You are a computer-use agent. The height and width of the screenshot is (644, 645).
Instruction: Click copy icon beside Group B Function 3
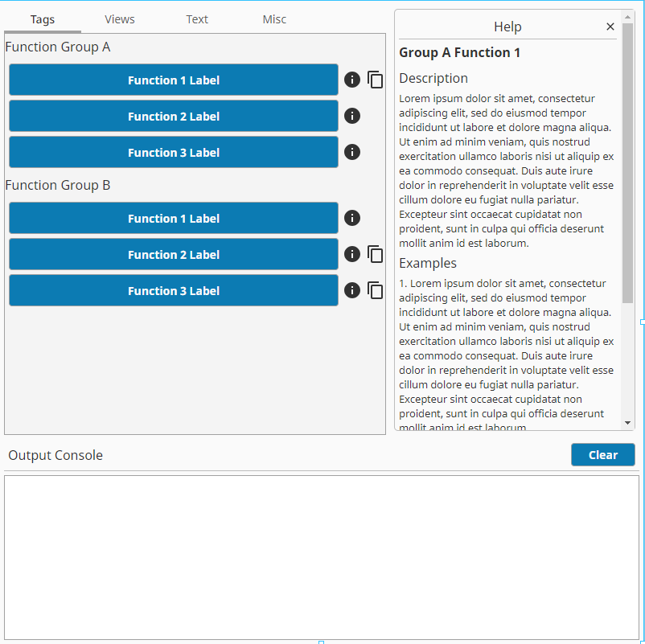point(376,290)
